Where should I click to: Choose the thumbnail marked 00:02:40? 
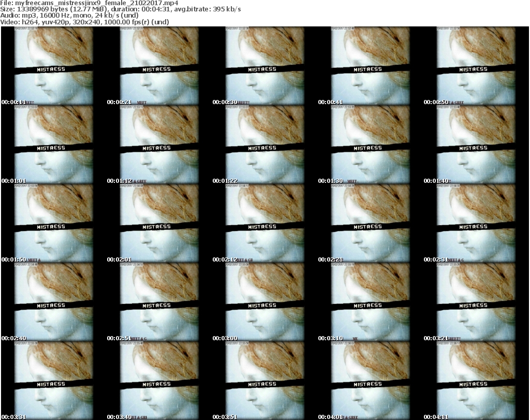pyautogui.click(x=54, y=302)
